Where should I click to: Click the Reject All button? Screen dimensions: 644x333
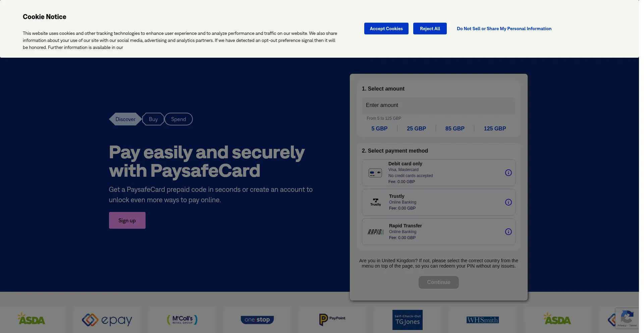coord(430,29)
